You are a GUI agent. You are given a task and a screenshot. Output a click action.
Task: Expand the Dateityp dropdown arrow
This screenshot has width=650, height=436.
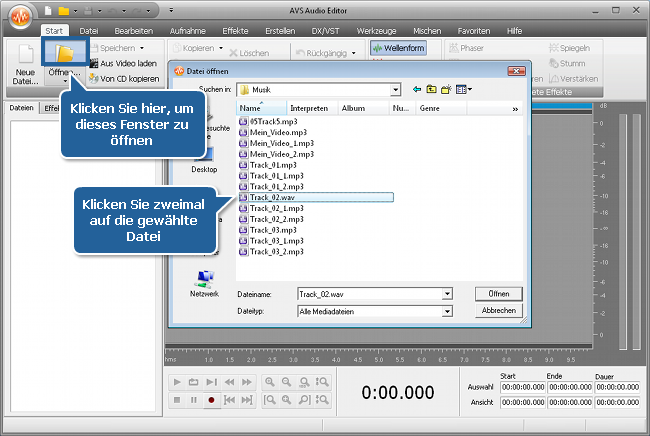[x=447, y=311]
